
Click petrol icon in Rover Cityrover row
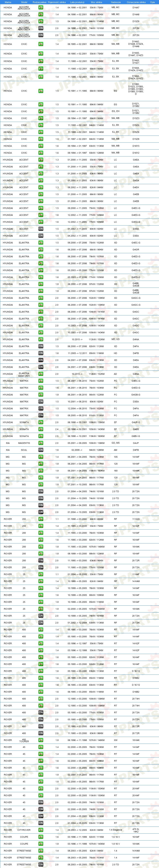point(41,830)
